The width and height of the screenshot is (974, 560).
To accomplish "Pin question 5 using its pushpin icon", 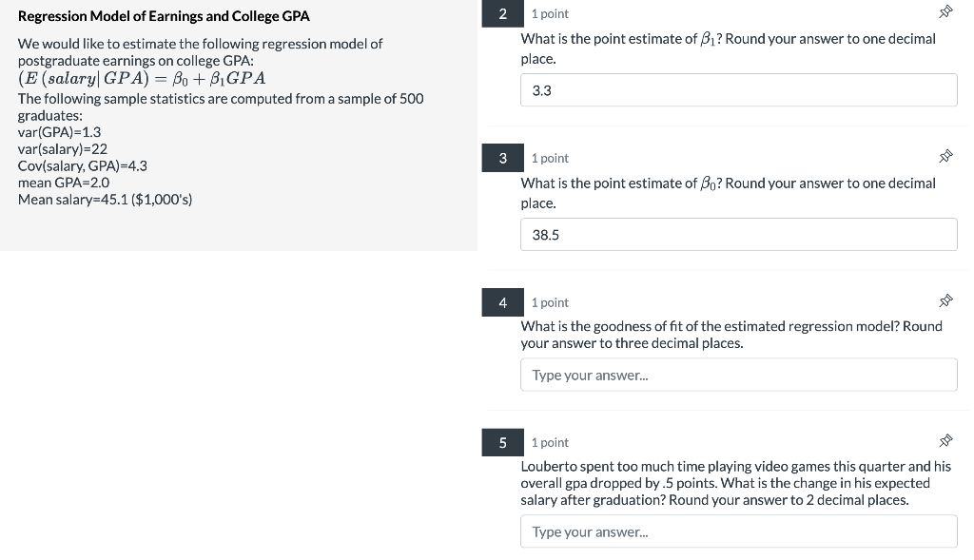I will click(x=945, y=440).
